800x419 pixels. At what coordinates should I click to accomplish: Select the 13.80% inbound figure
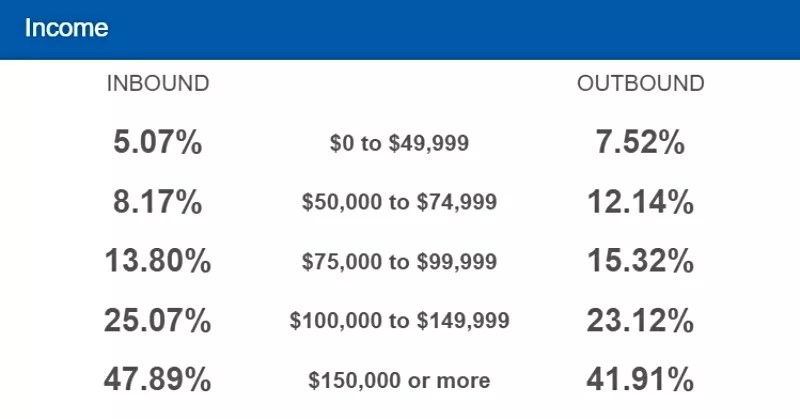(158, 262)
